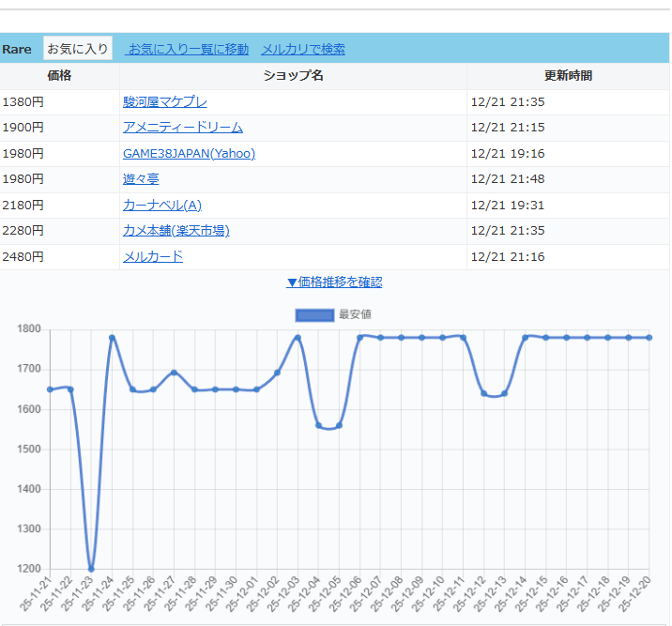Screen dimensions: 672x626
Task: Click the chart data point on 25-12-20
Action: click(x=649, y=338)
